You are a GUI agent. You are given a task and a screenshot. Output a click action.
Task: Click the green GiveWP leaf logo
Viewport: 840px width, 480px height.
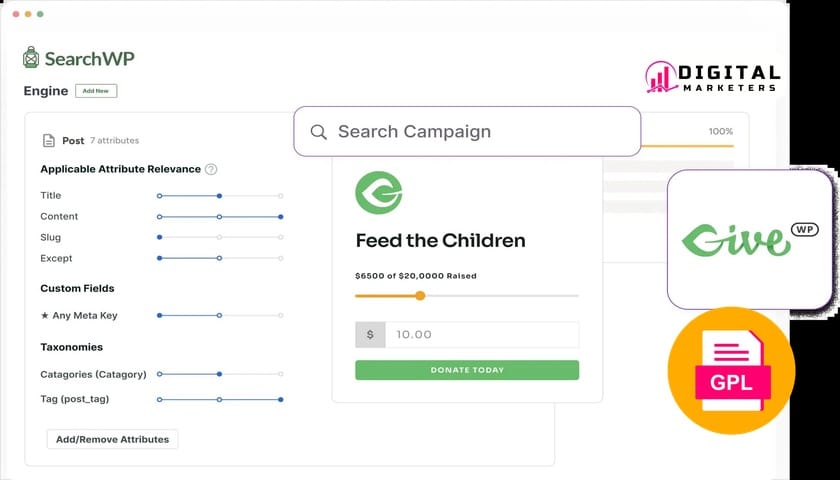(379, 193)
